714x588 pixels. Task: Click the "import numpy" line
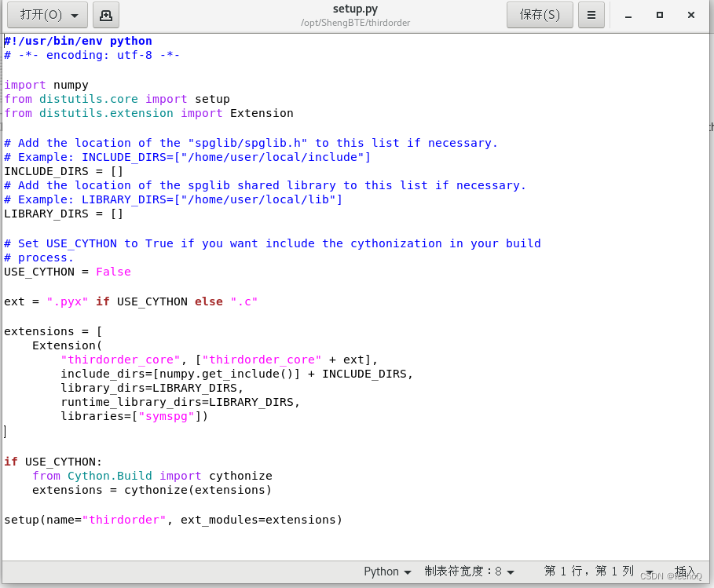(46, 85)
